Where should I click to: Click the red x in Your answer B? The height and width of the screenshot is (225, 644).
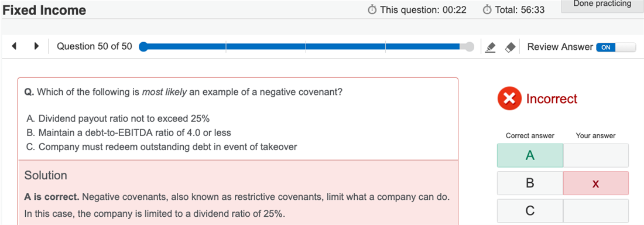click(595, 183)
